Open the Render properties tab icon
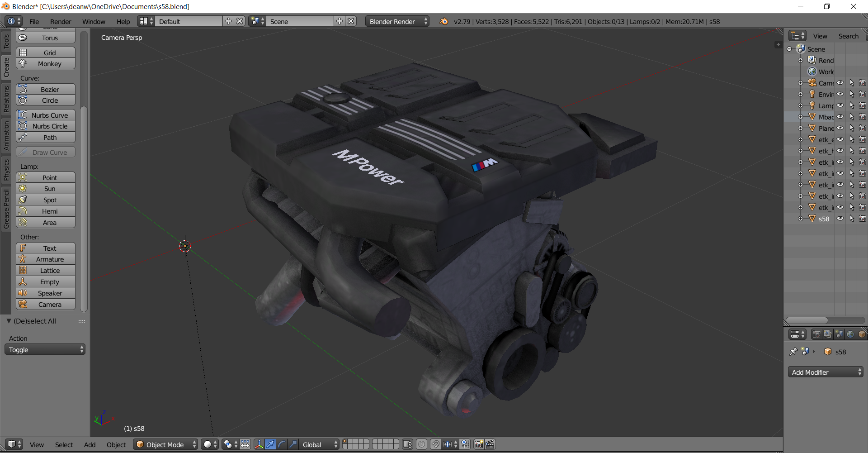Viewport: 868px width, 453px height. [x=816, y=334]
